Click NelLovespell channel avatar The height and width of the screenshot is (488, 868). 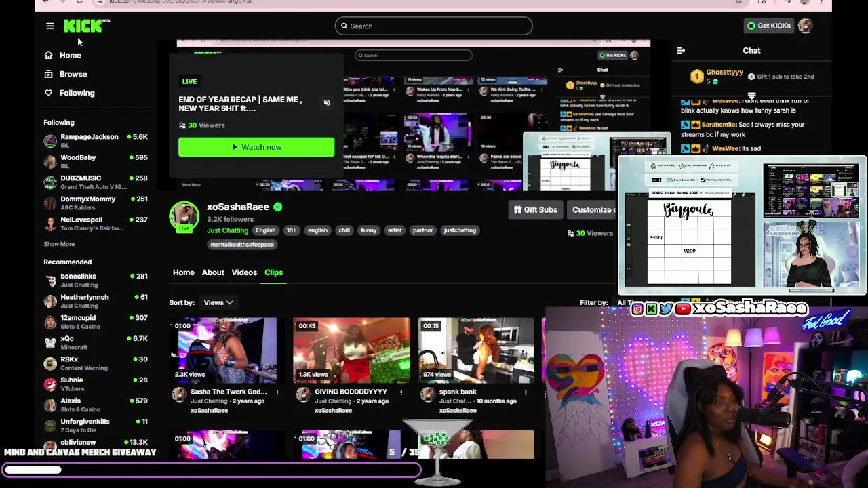50,224
